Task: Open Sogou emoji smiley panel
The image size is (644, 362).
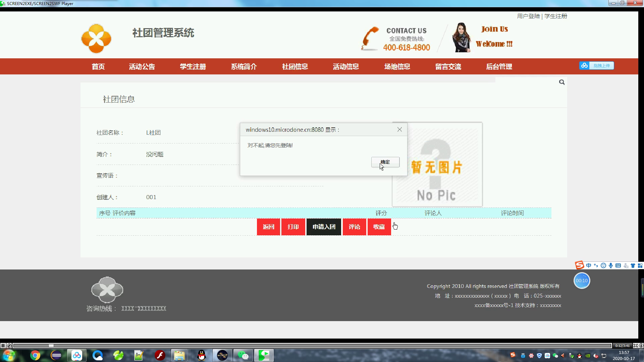Action: pos(603,265)
